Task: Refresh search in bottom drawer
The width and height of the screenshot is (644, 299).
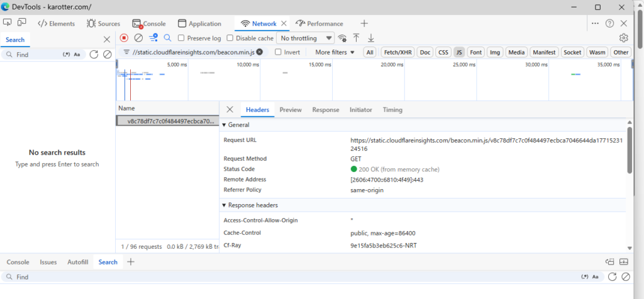Action: click(613, 277)
